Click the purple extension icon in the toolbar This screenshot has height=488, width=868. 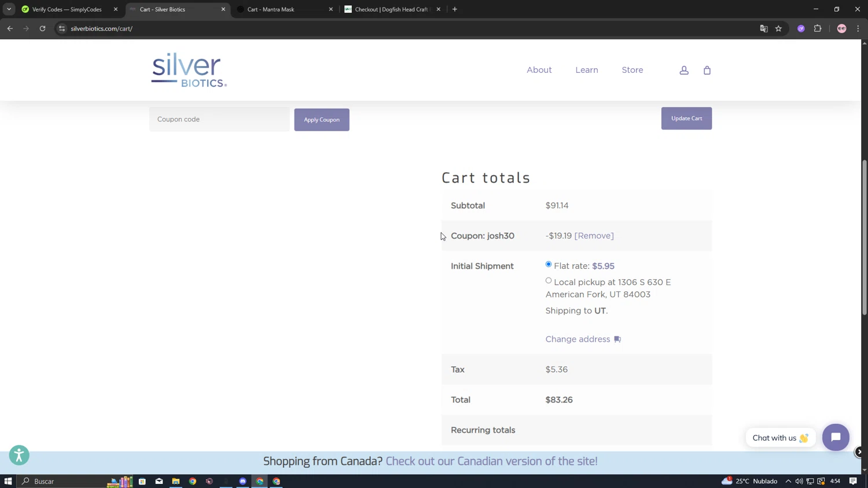pyautogui.click(x=801, y=28)
